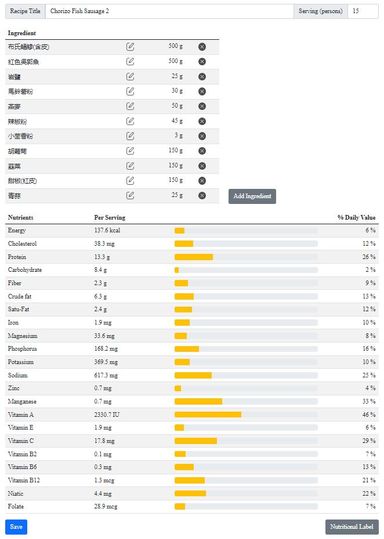Remove the 50 g ingredient row
This screenshot has width=384, height=539.
coord(202,106)
